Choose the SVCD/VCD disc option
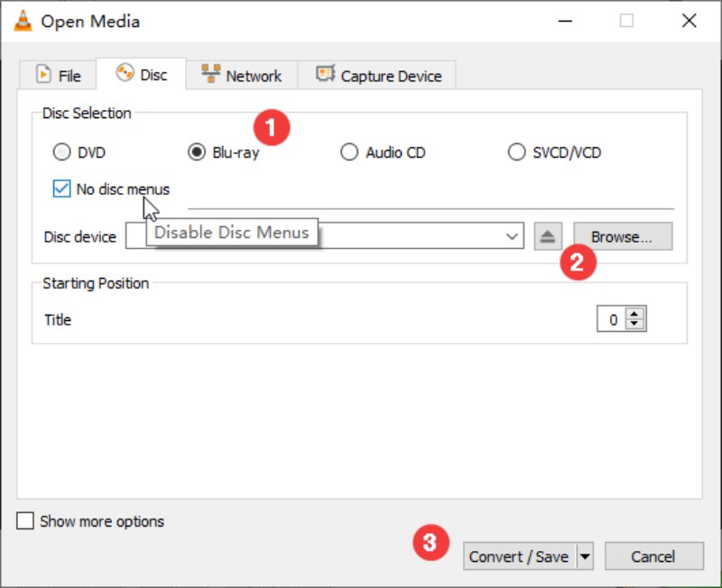Viewport: 722px width, 588px height. (516, 152)
